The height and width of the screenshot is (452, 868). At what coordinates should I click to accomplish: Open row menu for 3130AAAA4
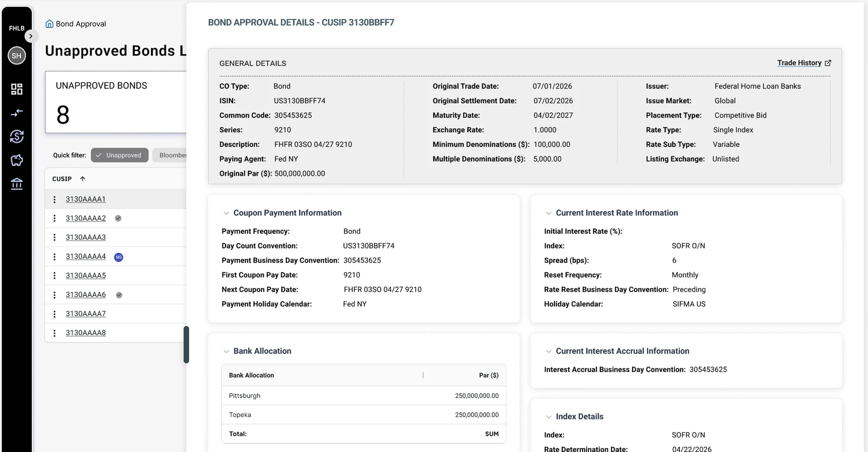click(55, 257)
